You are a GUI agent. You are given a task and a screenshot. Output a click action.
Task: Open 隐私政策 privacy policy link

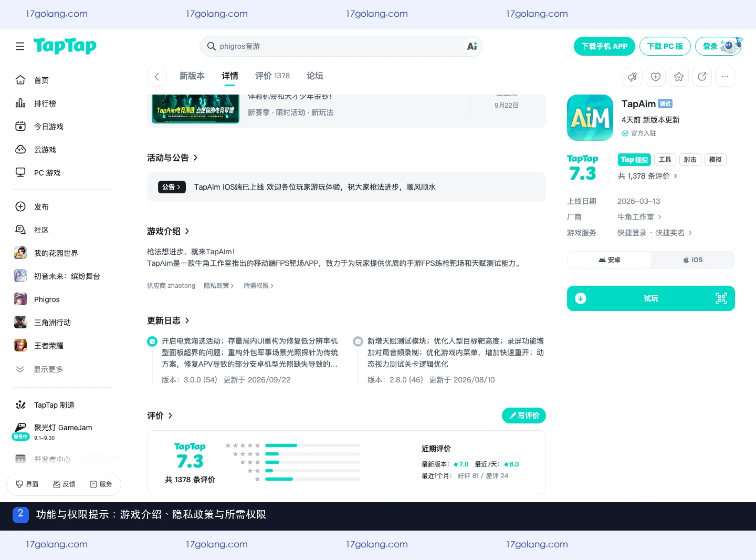[x=219, y=286]
